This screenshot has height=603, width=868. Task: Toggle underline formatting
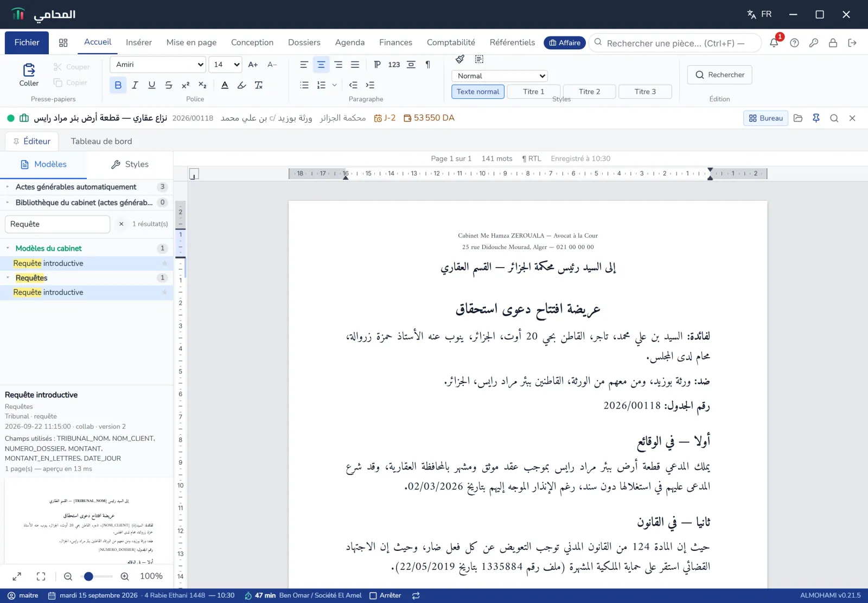[152, 85]
